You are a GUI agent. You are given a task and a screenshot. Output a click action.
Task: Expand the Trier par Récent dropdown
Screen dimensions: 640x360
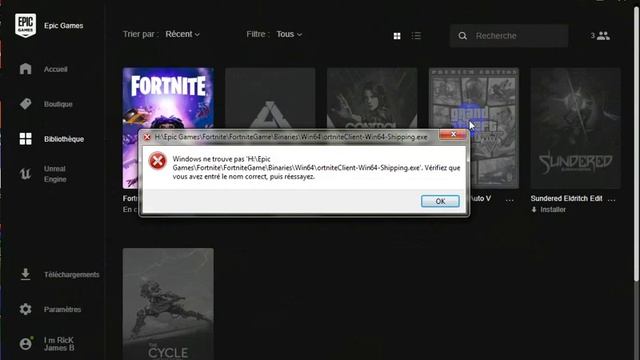182,34
